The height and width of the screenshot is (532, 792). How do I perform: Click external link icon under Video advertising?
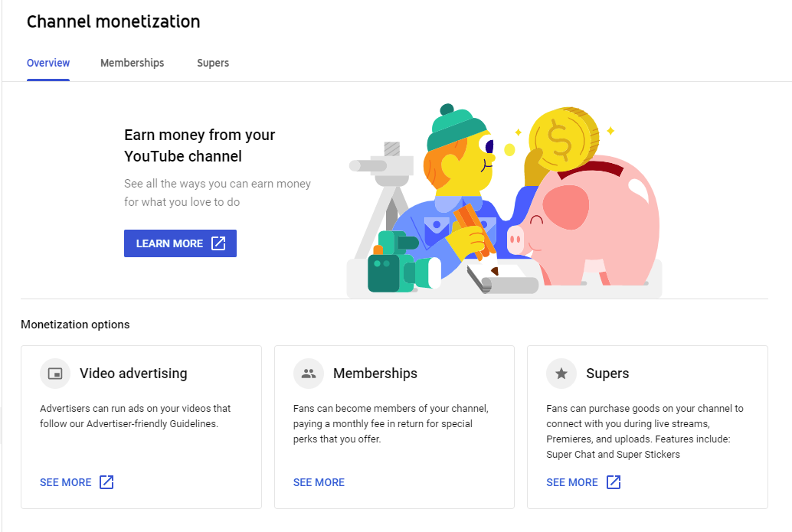pos(106,482)
